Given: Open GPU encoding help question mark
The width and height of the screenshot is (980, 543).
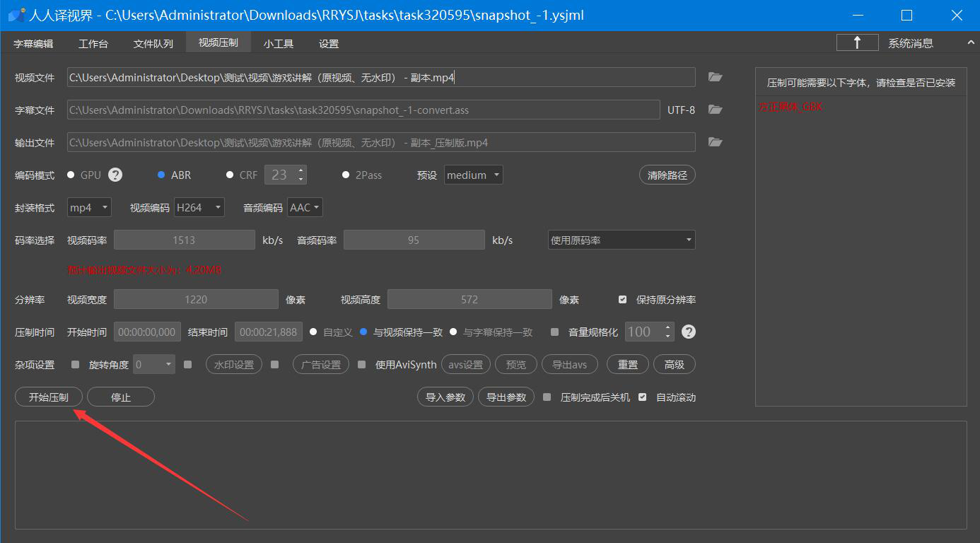Looking at the screenshot, I should click(x=115, y=175).
